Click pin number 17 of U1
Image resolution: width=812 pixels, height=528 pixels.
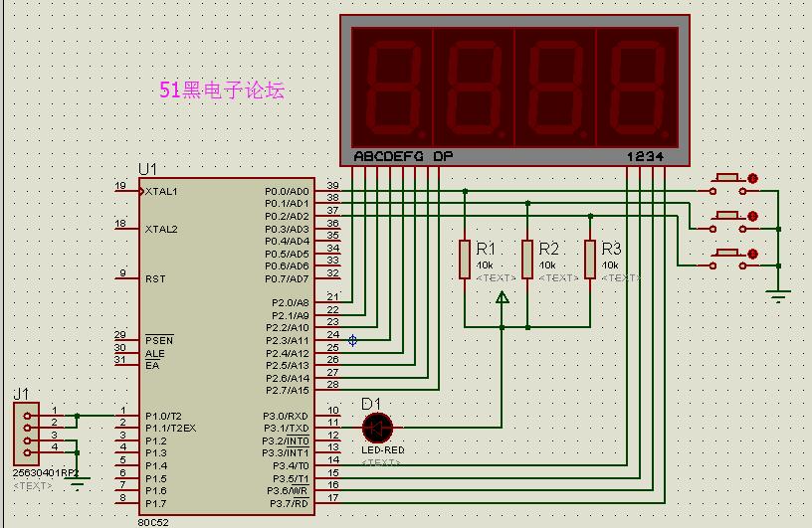pos(333,497)
